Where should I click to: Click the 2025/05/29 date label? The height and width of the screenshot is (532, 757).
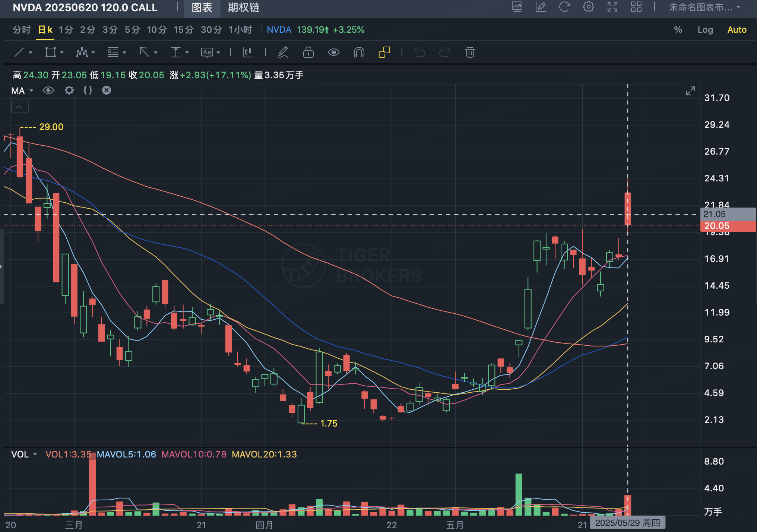point(628,523)
